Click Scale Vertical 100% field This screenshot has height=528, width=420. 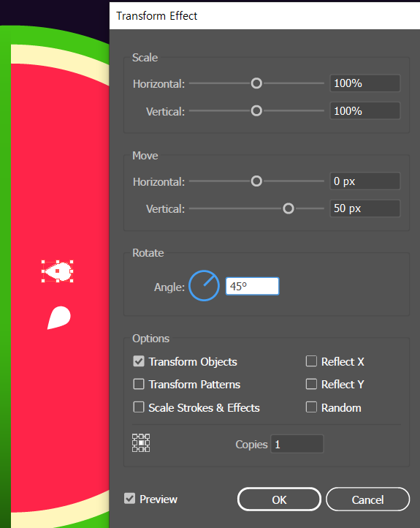(365, 110)
